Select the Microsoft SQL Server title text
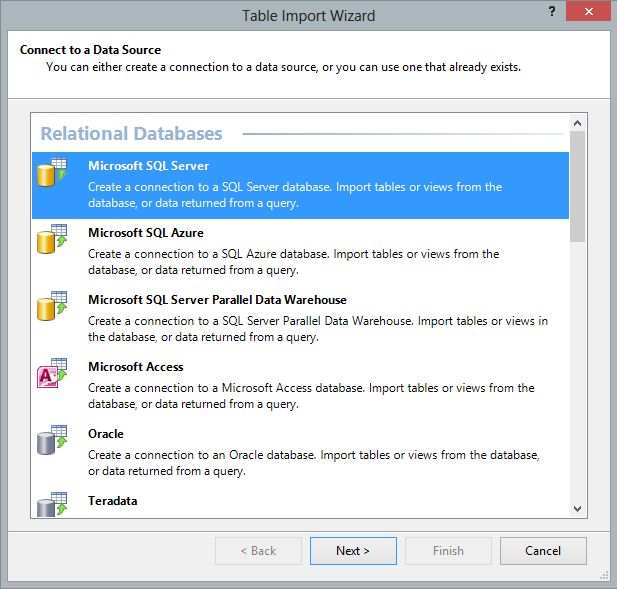Screen dimensions: 617x589 (x=148, y=166)
